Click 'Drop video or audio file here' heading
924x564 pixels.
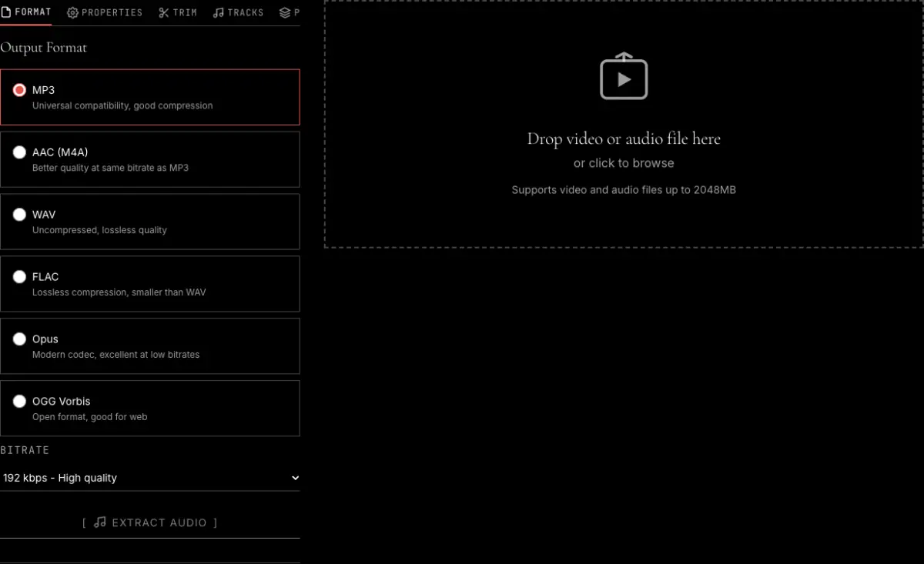coord(624,138)
